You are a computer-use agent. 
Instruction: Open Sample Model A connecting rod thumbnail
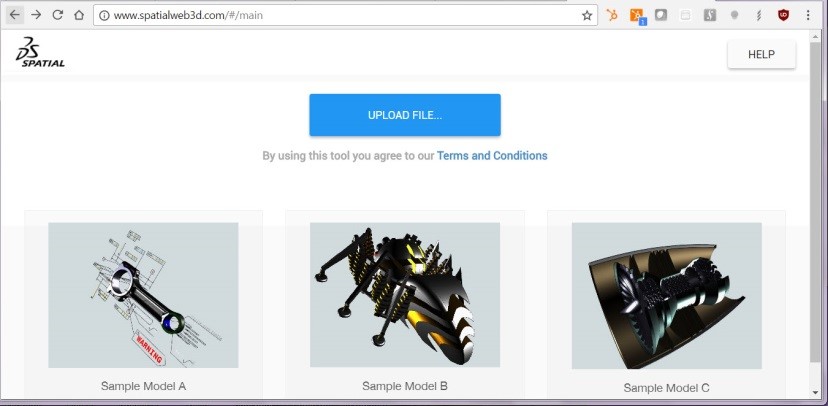coord(143,295)
